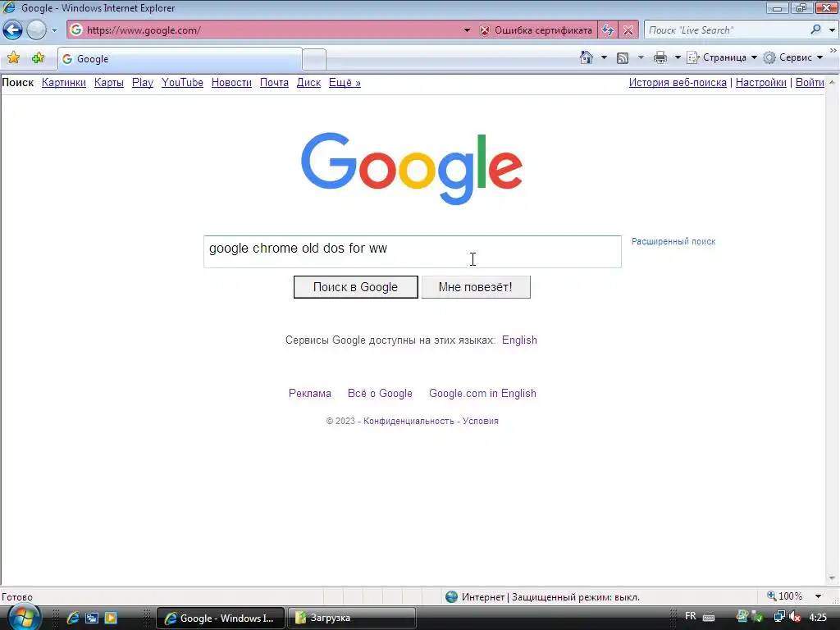Click the Internet zone globe icon in status bar
Viewport: 840px width, 630px height.
click(452, 596)
